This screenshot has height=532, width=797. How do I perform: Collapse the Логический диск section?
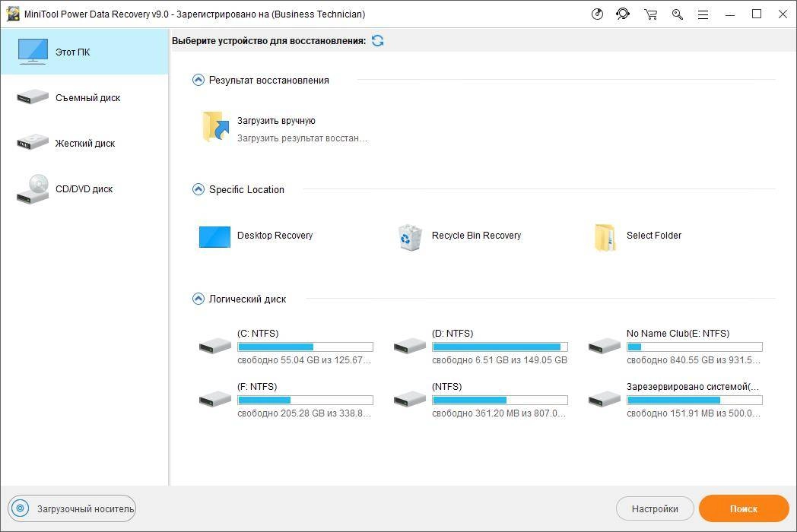click(198, 299)
